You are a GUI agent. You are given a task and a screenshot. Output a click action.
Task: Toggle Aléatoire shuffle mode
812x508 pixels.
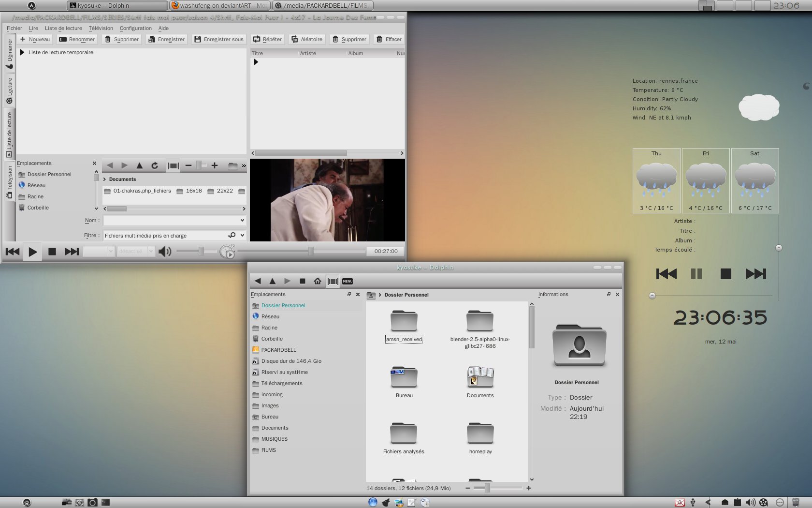[x=307, y=39]
